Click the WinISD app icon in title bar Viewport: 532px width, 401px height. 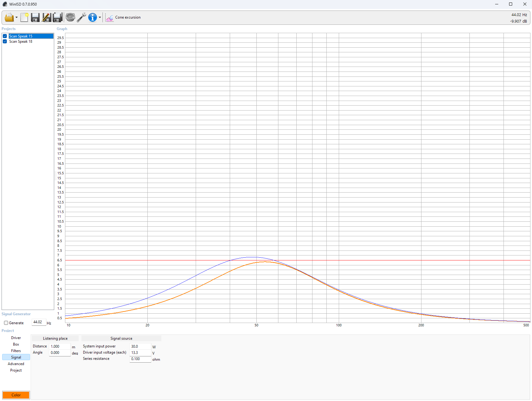click(5, 4)
